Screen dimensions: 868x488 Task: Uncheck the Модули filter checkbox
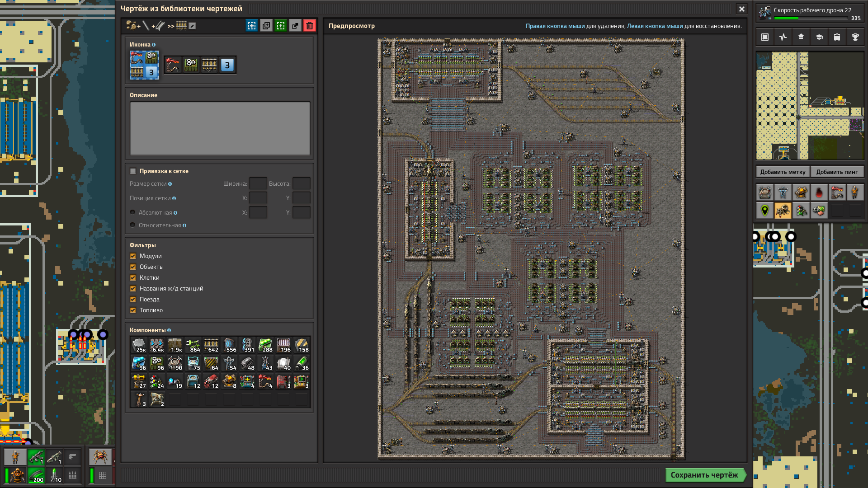(133, 256)
